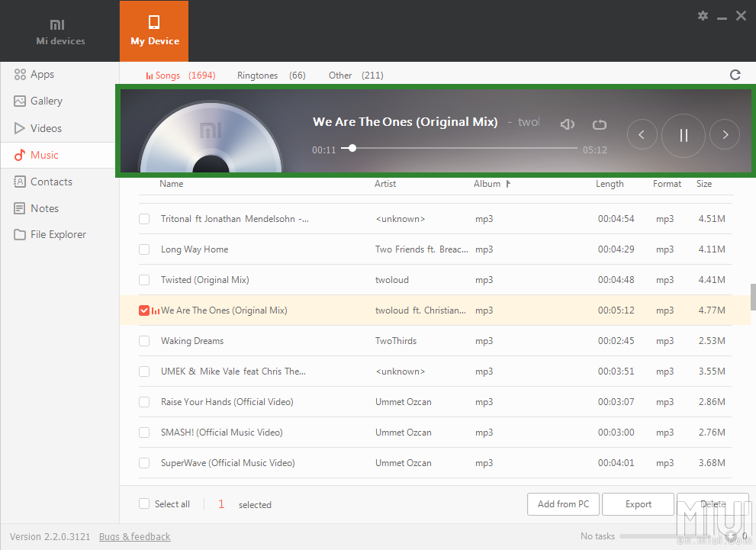This screenshot has width=756, height=550.
Task: Click the No tasks status text
Action: (597, 536)
